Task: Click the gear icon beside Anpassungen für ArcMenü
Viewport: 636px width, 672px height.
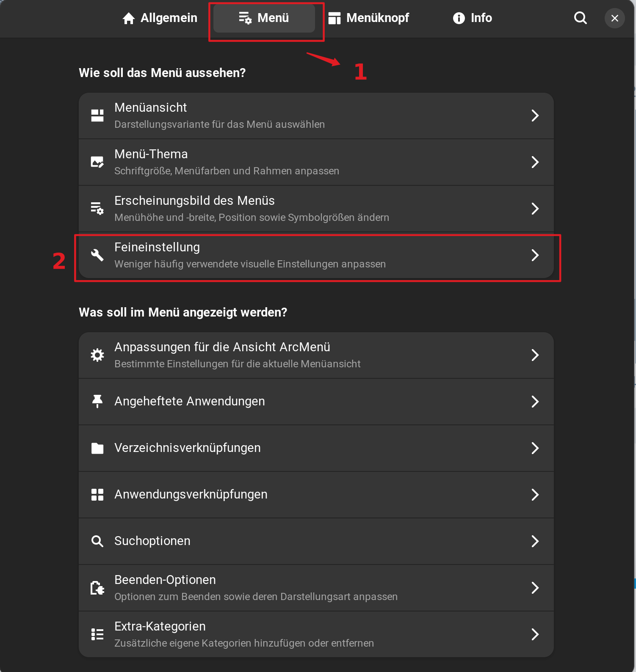Action: tap(97, 355)
